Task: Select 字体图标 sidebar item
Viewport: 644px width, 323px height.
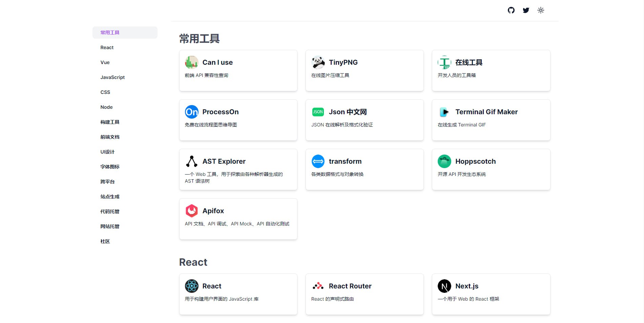Action: [x=125, y=167]
